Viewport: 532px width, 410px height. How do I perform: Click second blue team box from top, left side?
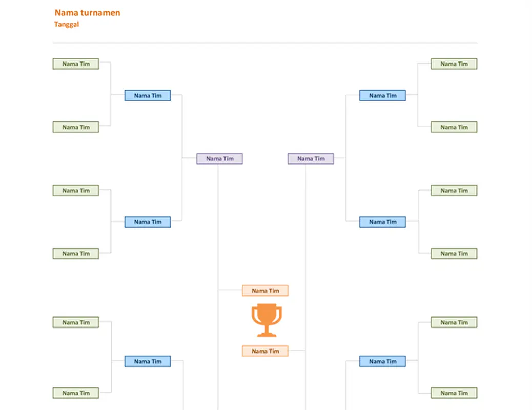pyautogui.click(x=148, y=222)
